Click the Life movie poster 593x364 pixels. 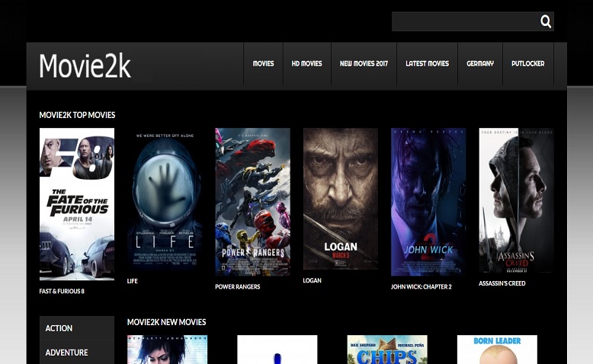[165, 200]
